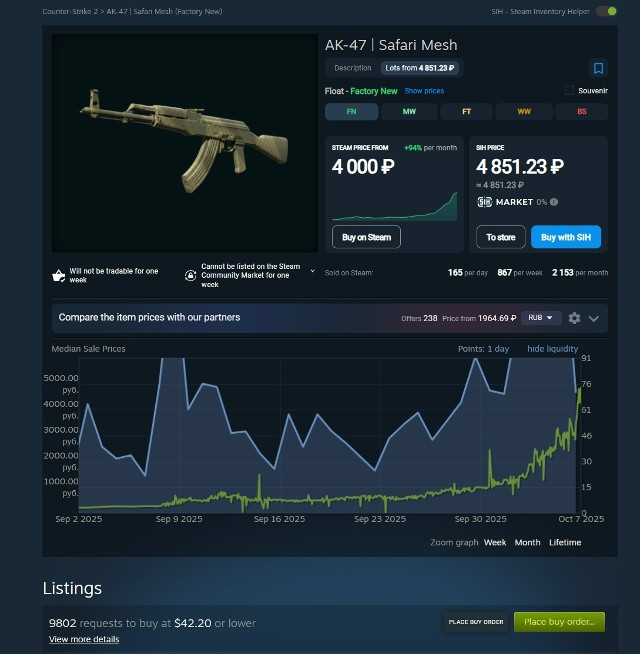Screen dimensions: 640x654
Task: Toggle the Steam Inventory Helper switch
Action: (x=607, y=11)
